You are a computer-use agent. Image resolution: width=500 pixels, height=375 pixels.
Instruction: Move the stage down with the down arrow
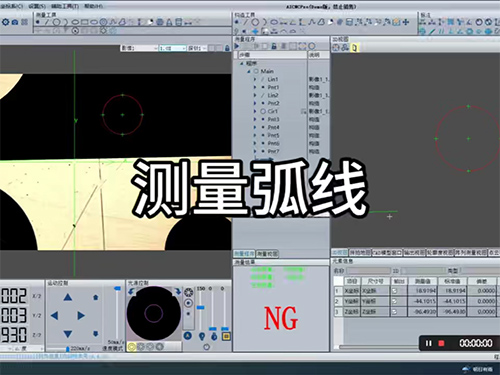pos(68,334)
